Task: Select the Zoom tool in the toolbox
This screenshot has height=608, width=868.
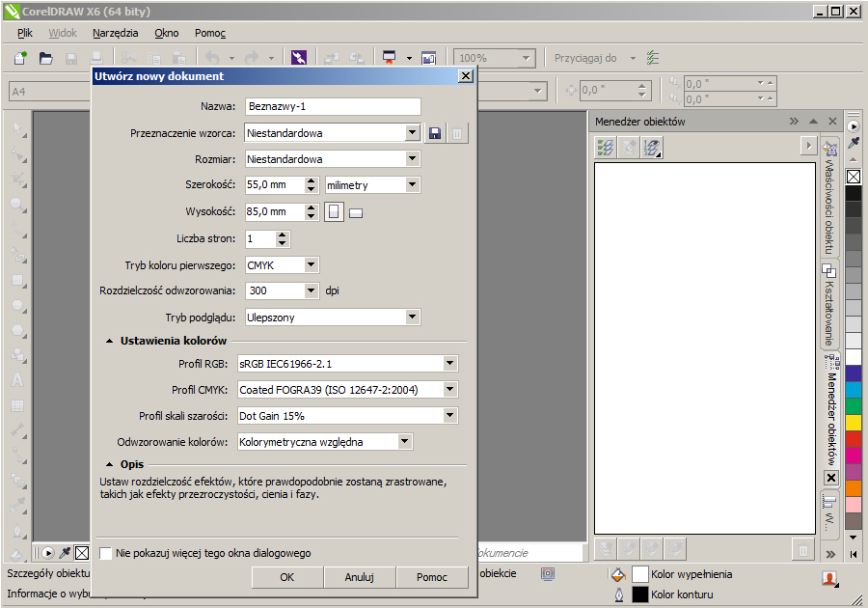Action: pos(17,205)
